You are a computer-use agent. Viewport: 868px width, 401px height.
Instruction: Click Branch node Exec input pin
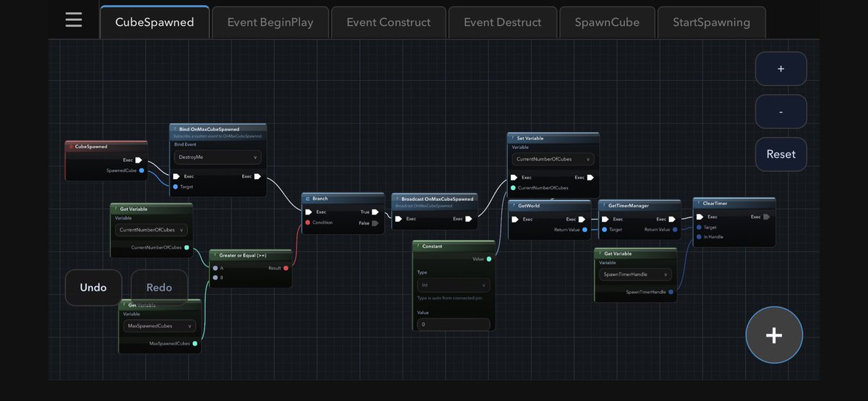pyautogui.click(x=309, y=212)
